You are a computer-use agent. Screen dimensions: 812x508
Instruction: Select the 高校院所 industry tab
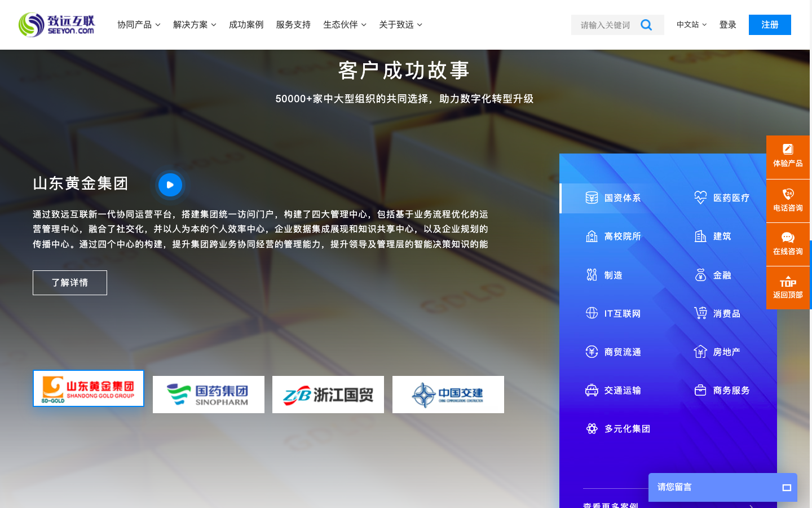click(x=614, y=237)
